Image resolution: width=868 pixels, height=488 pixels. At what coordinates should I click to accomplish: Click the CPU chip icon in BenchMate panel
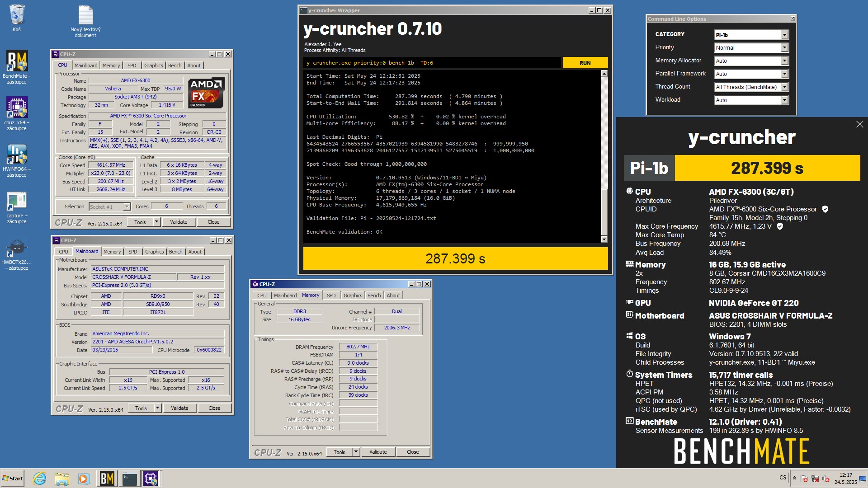(x=629, y=191)
